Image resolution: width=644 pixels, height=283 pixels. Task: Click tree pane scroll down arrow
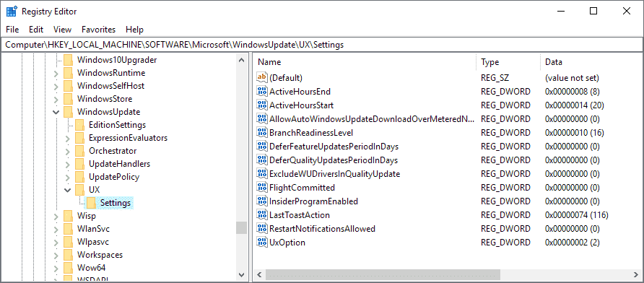241,275
